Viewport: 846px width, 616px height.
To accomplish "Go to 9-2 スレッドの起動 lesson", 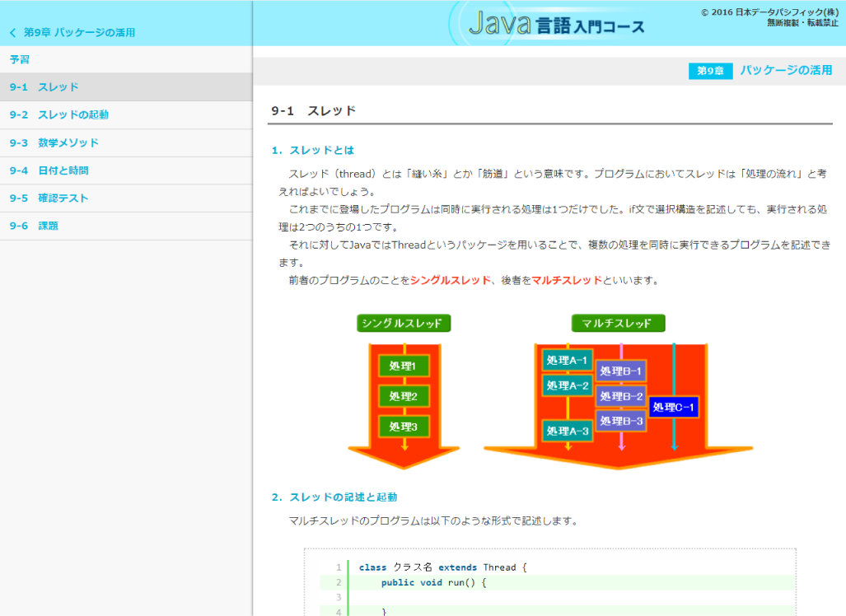I will 59,115.
